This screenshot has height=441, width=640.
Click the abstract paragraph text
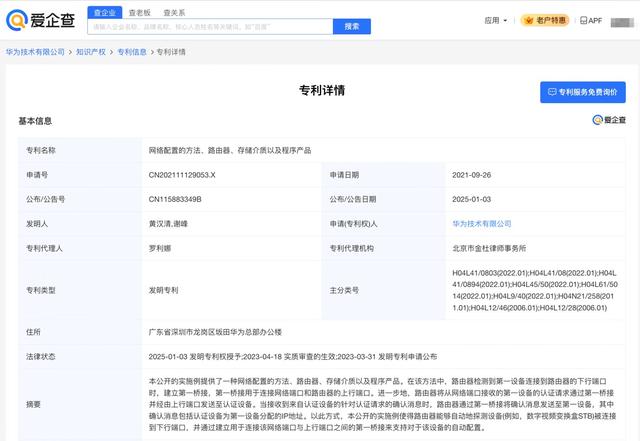[x=382, y=404]
